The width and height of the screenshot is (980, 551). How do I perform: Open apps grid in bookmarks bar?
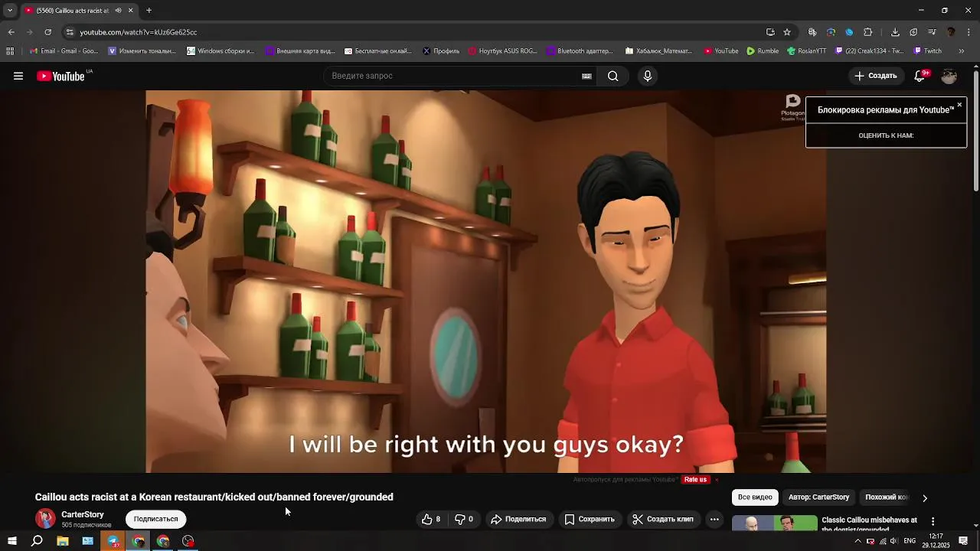[x=10, y=51]
